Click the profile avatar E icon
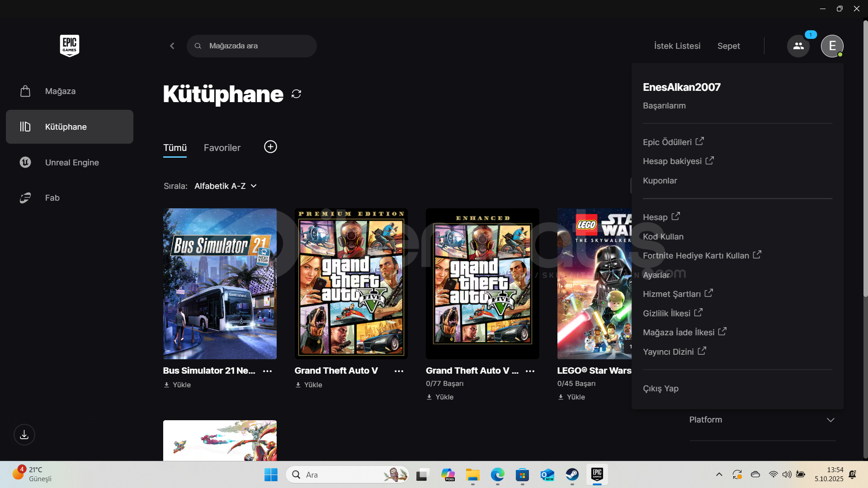 pyautogui.click(x=832, y=46)
